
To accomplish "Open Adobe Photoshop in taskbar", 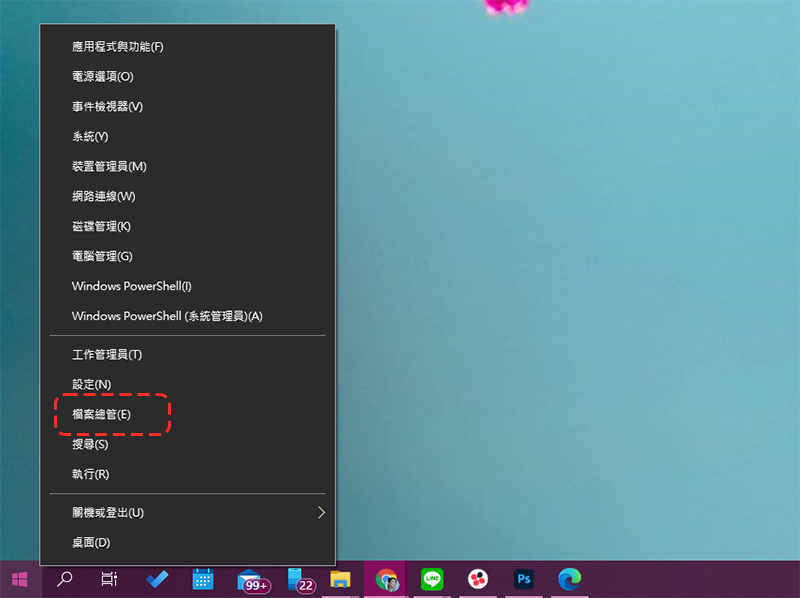I will [x=523, y=579].
